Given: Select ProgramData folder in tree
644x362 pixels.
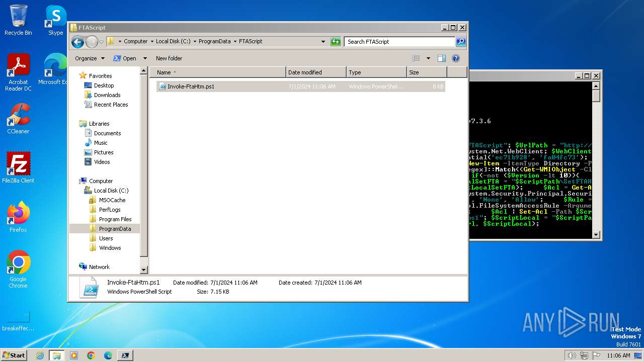Looking at the screenshot, I should point(115,229).
